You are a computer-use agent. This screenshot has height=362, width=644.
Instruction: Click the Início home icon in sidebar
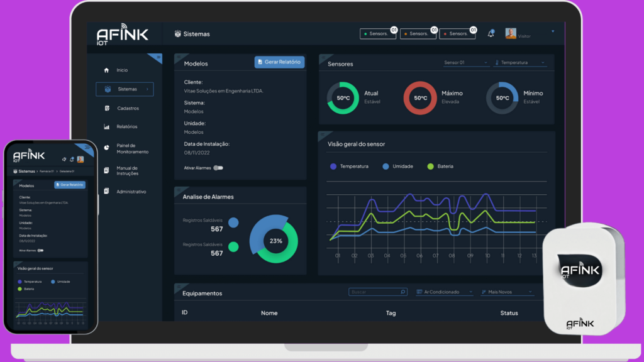pyautogui.click(x=106, y=70)
